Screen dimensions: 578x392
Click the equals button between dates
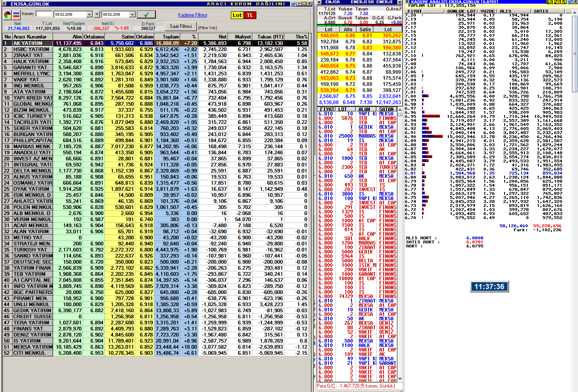[x=97, y=14]
